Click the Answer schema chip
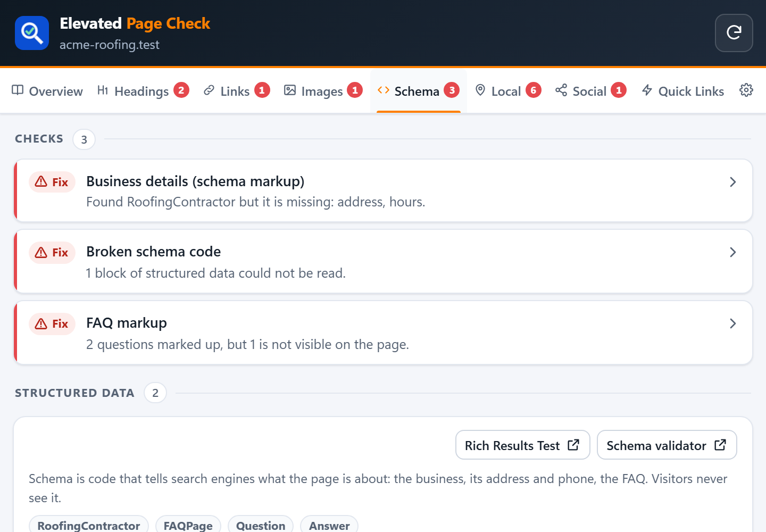This screenshot has width=766, height=532. pyautogui.click(x=329, y=525)
